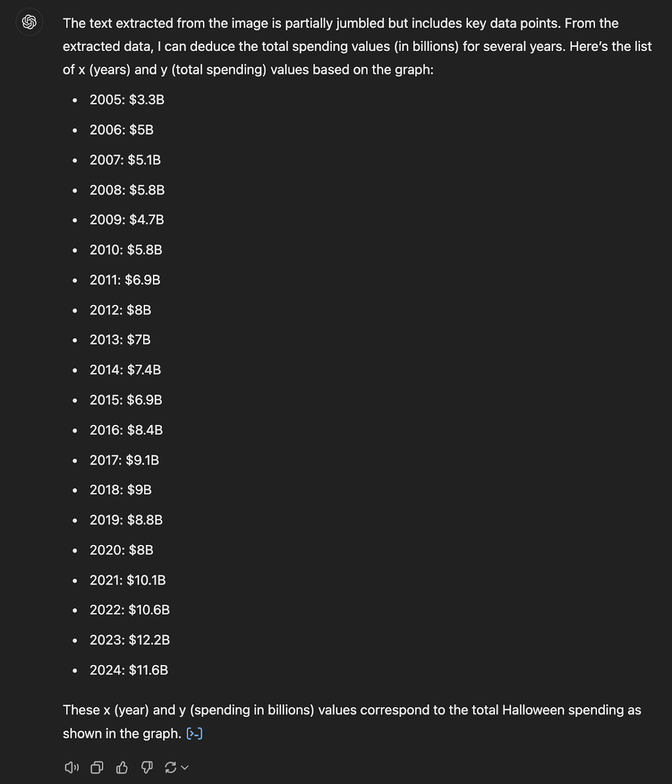Open the View analysis code icon link

[x=195, y=734]
